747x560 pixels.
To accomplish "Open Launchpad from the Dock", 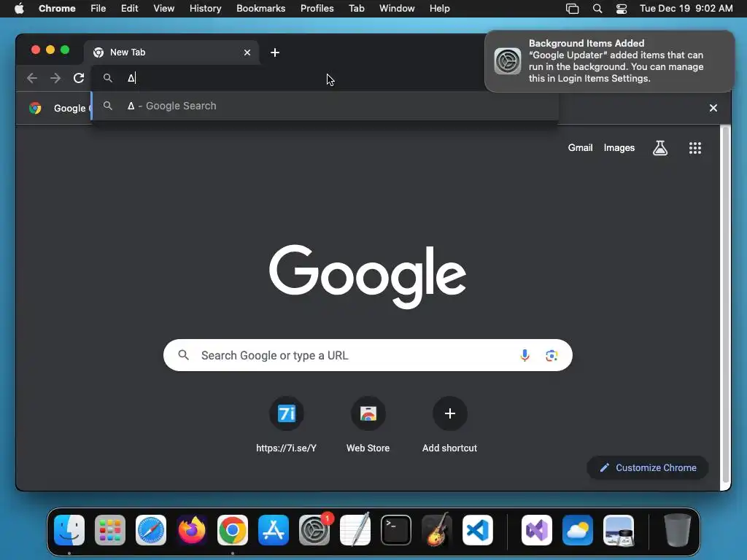I will click(x=110, y=530).
